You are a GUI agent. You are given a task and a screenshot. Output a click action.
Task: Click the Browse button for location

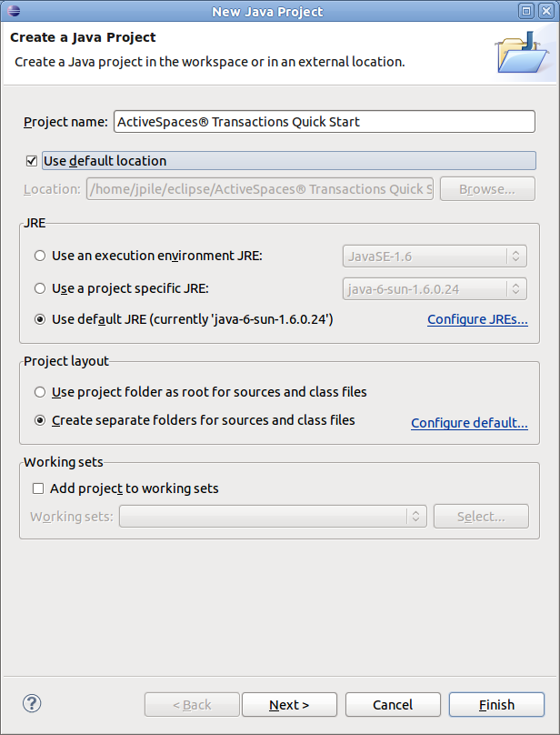pos(487,188)
